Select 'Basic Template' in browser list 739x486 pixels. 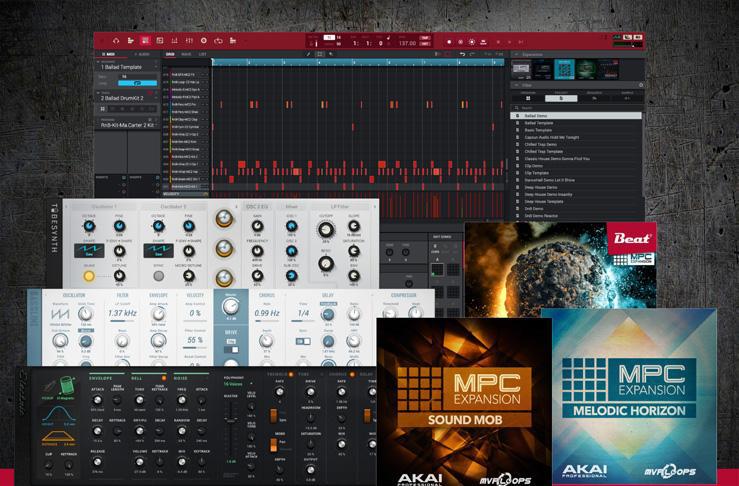click(x=576, y=130)
